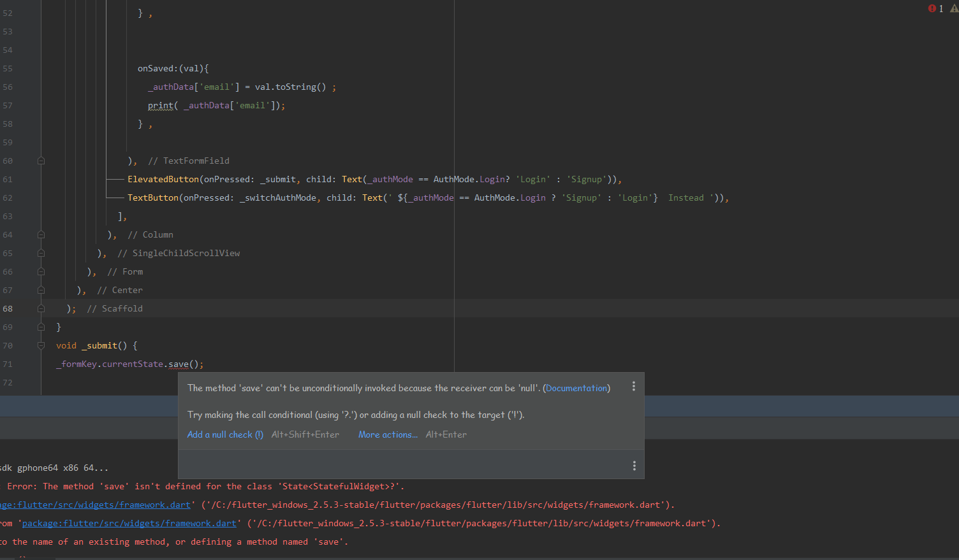Collapse the fold marker on line 60 TextFormField
959x560 pixels.
pos(41,161)
